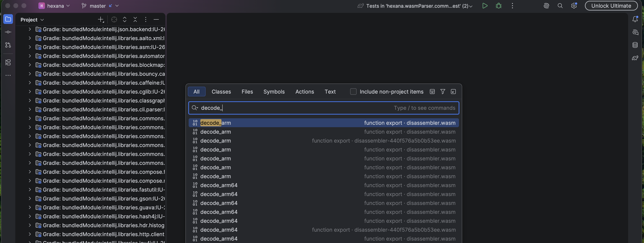
Task: Collapse all in Project panel
Action: click(x=135, y=19)
